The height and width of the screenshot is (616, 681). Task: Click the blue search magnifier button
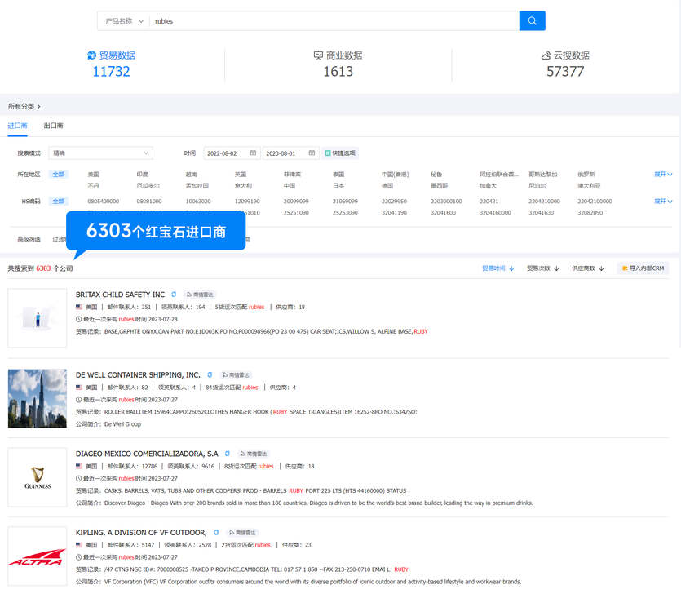pos(532,21)
